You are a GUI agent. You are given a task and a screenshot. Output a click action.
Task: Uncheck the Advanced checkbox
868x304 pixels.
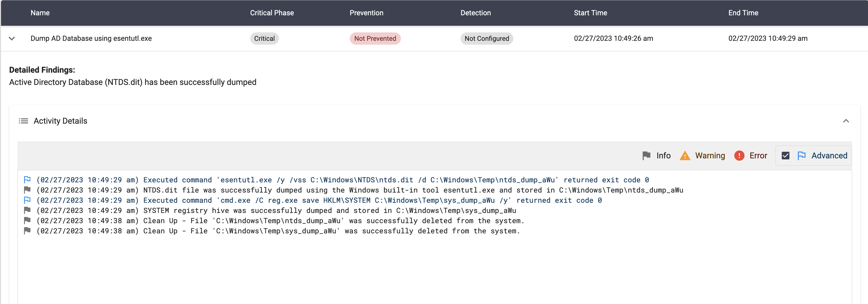tap(785, 156)
